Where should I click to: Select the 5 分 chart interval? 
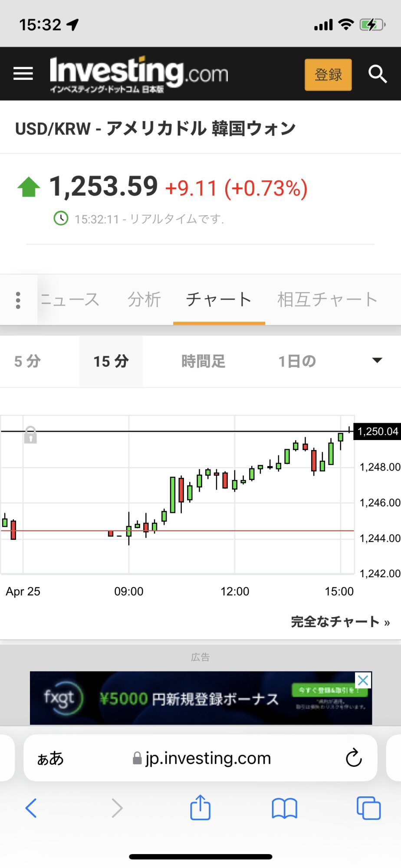28,361
